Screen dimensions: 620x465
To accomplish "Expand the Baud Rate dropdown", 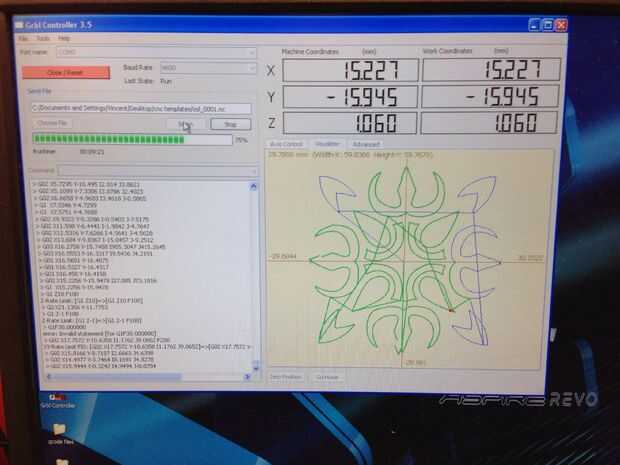I will click(x=251, y=68).
